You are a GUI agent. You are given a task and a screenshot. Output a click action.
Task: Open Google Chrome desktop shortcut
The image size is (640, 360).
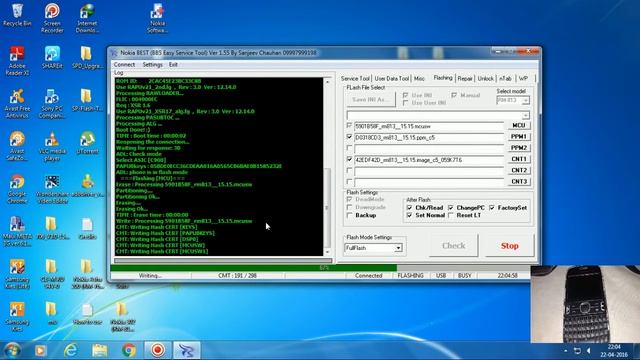click(17, 189)
